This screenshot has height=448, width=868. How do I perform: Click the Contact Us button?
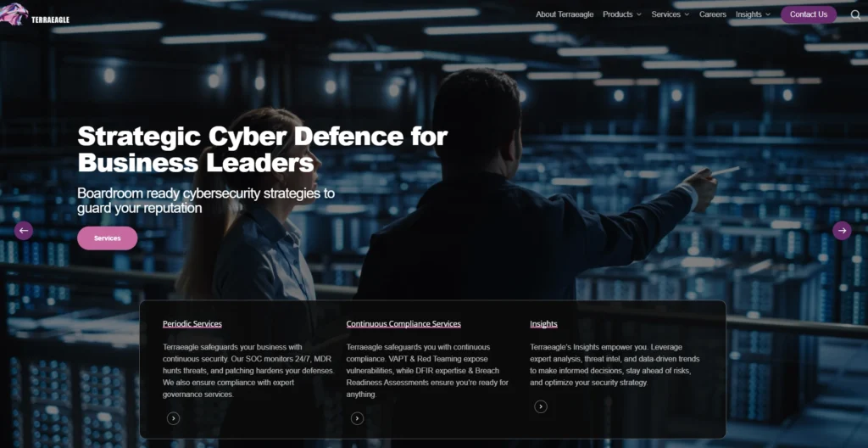pos(808,14)
